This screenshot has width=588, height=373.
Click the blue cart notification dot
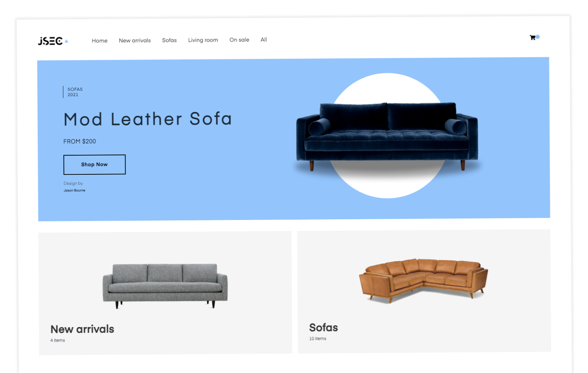(538, 37)
